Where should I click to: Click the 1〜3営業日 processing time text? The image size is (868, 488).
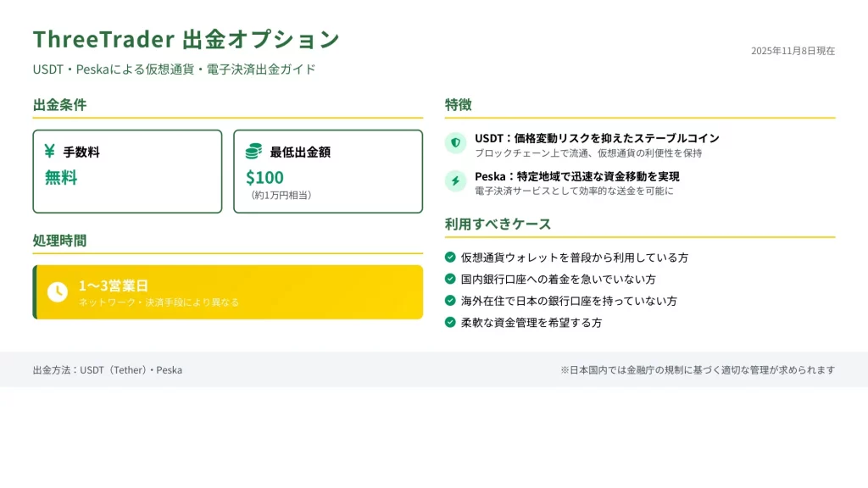[114, 286]
